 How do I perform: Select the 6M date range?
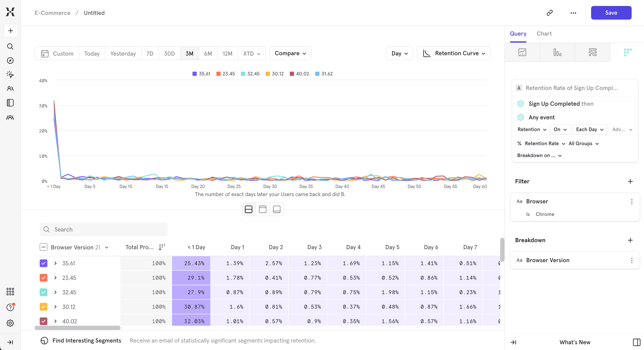click(x=208, y=53)
